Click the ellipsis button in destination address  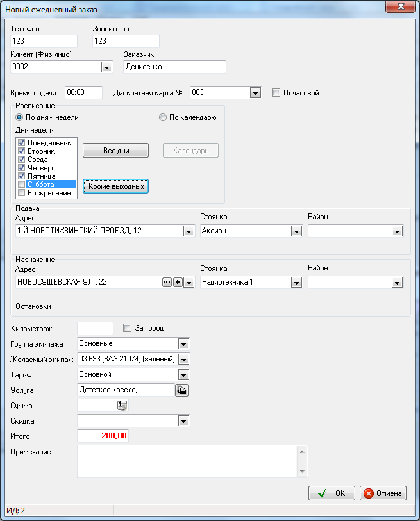[x=167, y=282]
